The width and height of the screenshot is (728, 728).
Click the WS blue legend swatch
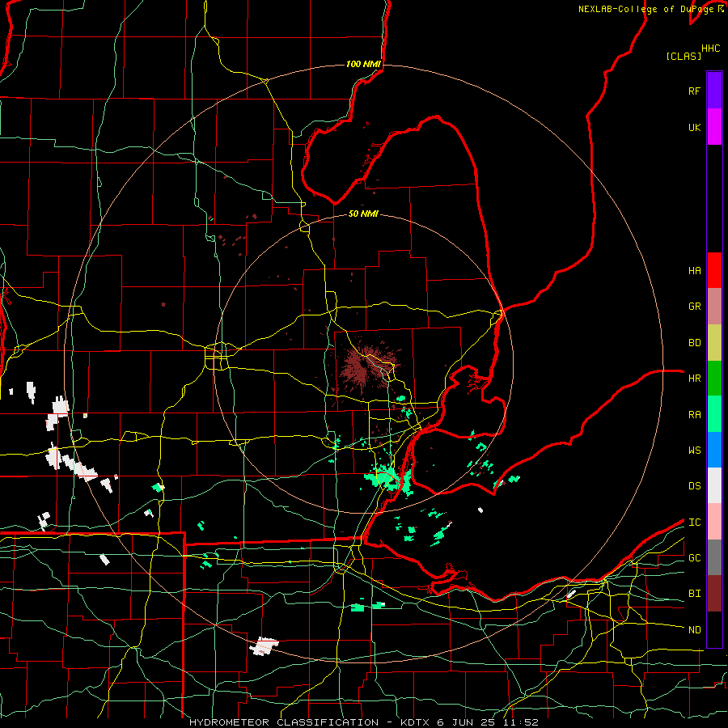714,450
